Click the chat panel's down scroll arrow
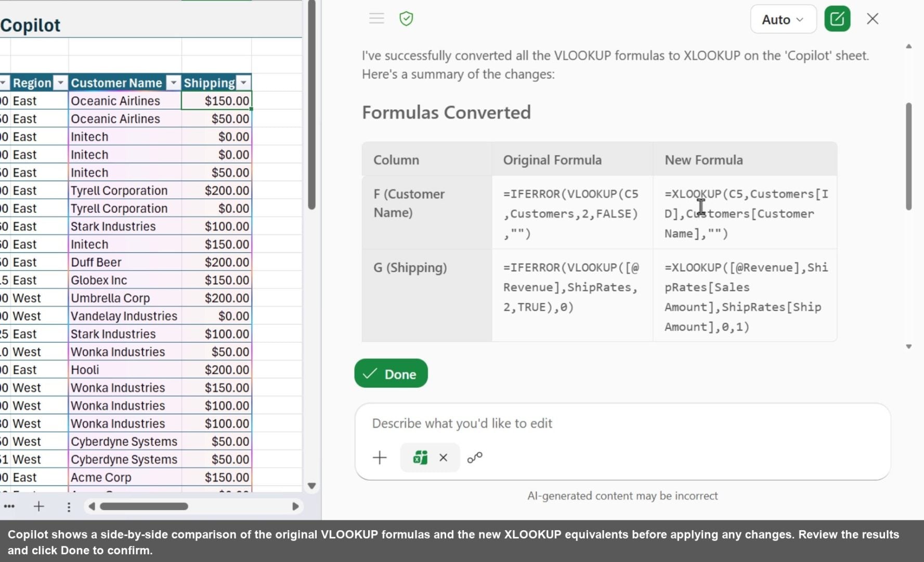Image resolution: width=924 pixels, height=562 pixels. tap(908, 345)
